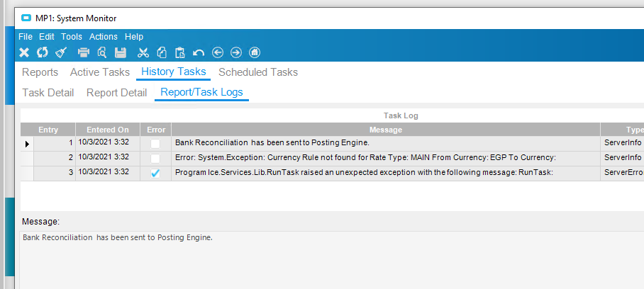Click the Paste clipboard icon

coord(179,52)
